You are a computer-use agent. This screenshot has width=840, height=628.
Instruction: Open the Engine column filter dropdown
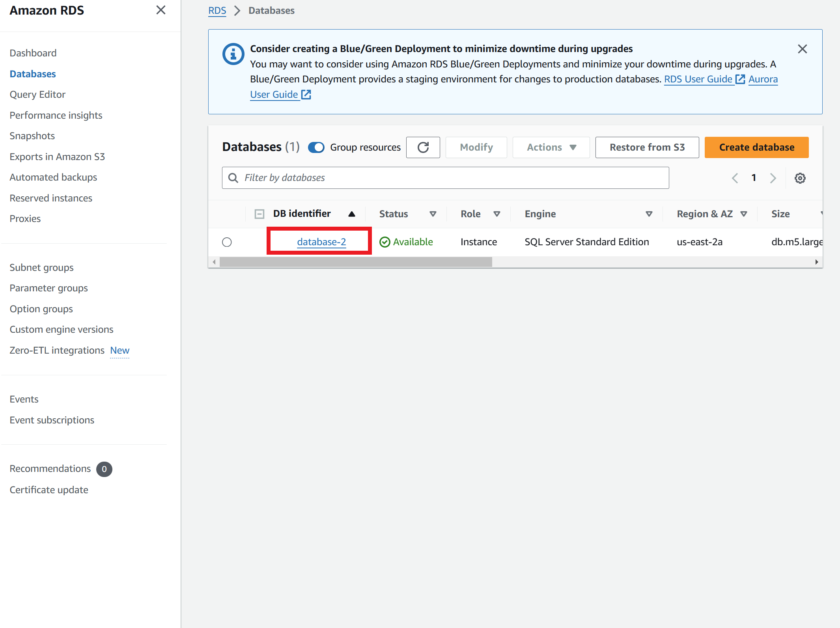pyautogui.click(x=649, y=214)
